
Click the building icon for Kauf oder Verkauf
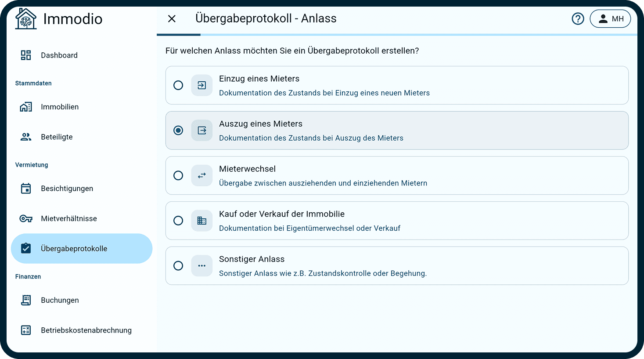click(202, 221)
